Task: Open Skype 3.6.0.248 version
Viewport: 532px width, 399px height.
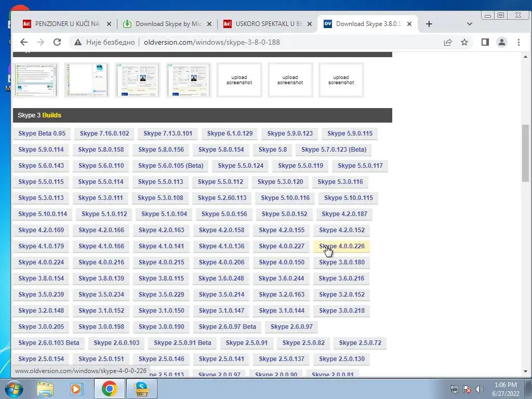Action: point(221,278)
